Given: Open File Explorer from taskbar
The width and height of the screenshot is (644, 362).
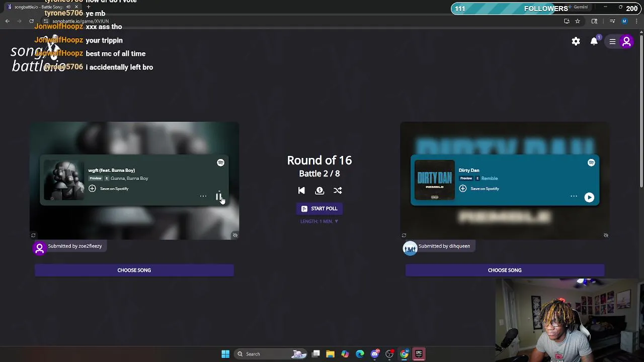Looking at the screenshot, I should 330,354.
